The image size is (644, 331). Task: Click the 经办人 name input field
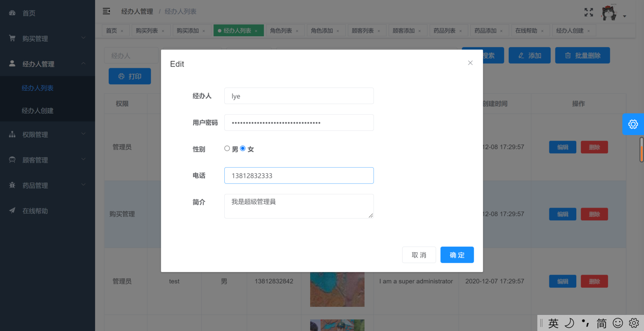coord(299,96)
